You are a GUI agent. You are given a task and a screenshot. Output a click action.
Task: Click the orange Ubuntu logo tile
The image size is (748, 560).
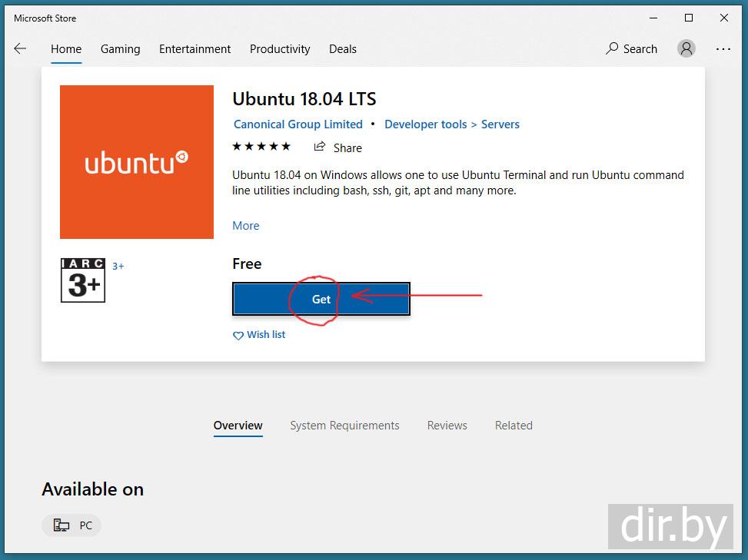pos(137,162)
